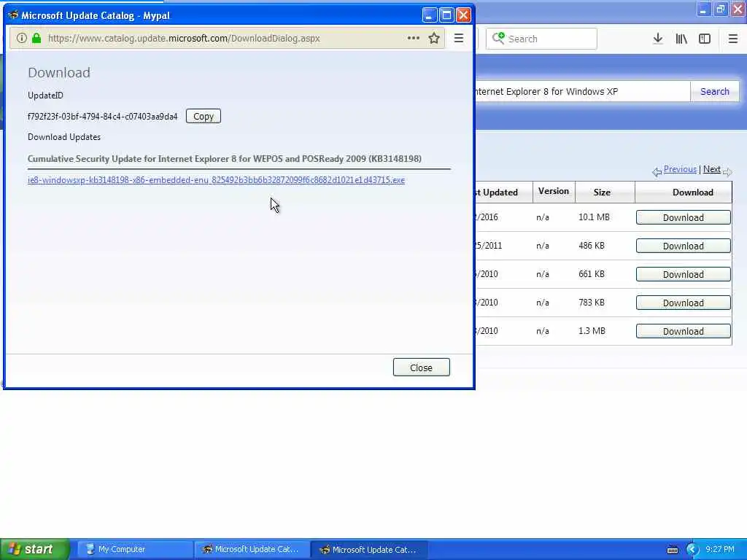Click the catalog search query text box
This screenshot has height=560, width=747.
[x=582, y=91]
